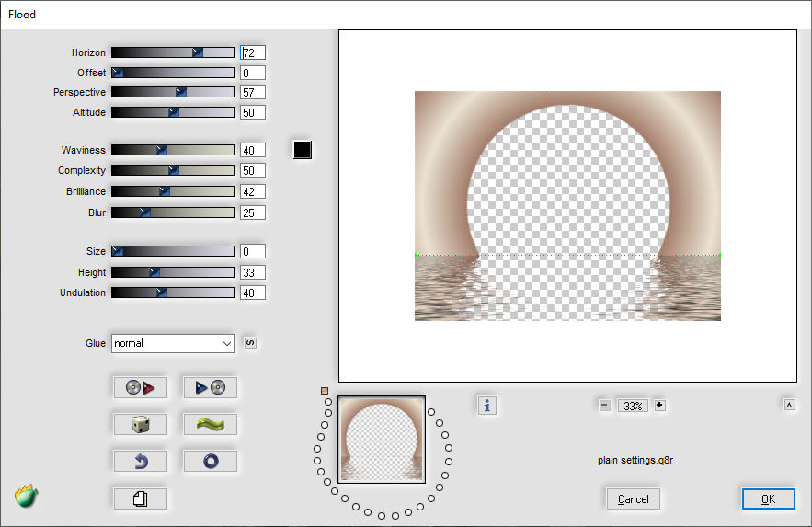Click the undo arrow button

pyautogui.click(x=141, y=462)
